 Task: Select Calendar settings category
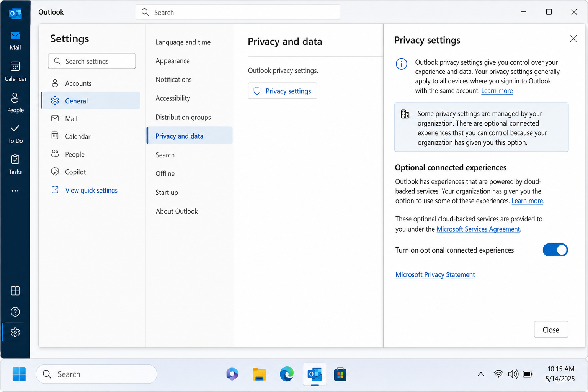(91, 136)
